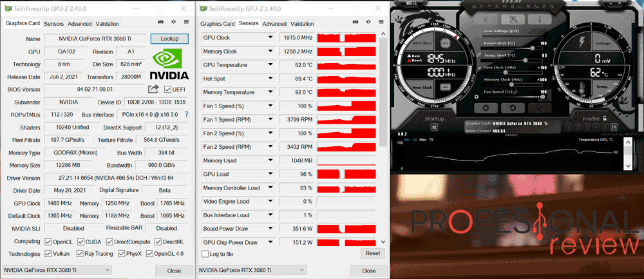
Task: Click refresh icon in left GPU-Z window
Action: click(x=174, y=22)
